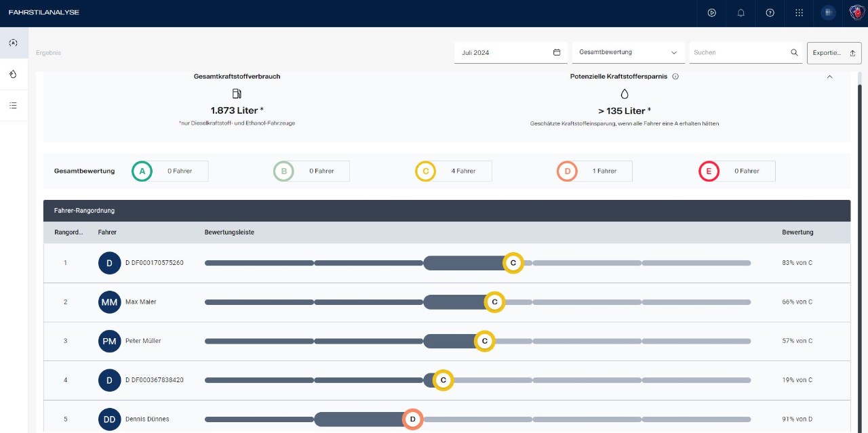Click the droplet icon for fuel savings

[625, 94]
